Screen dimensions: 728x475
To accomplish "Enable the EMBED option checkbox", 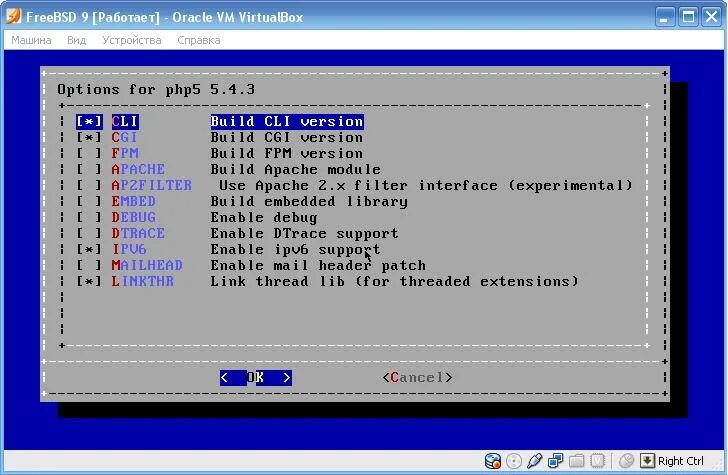I will pyautogui.click(x=89, y=201).
